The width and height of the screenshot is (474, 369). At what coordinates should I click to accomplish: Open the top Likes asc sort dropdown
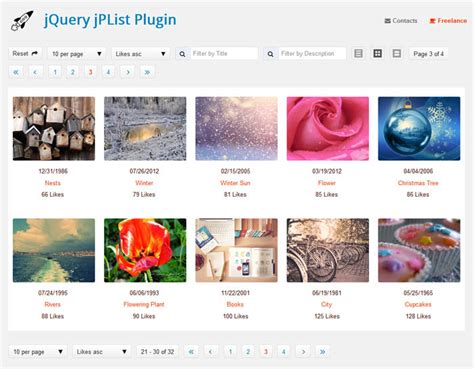[x=140, y=54]
